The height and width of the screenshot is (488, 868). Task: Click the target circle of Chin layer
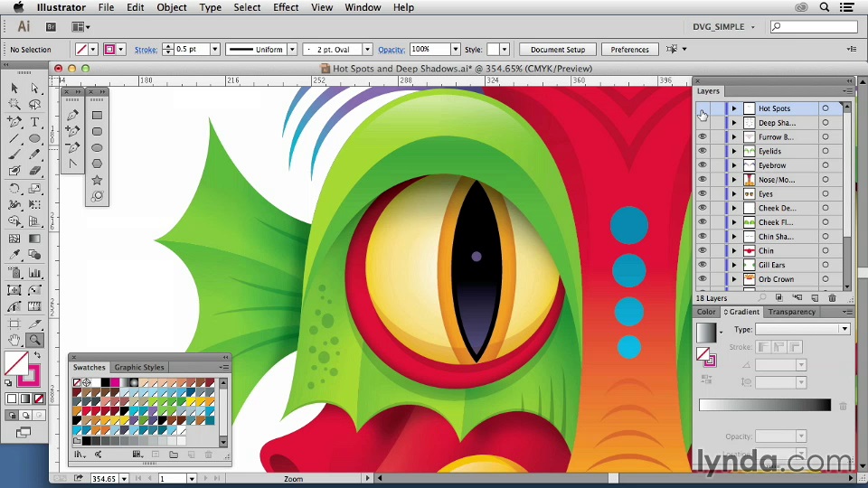(826, 250)
